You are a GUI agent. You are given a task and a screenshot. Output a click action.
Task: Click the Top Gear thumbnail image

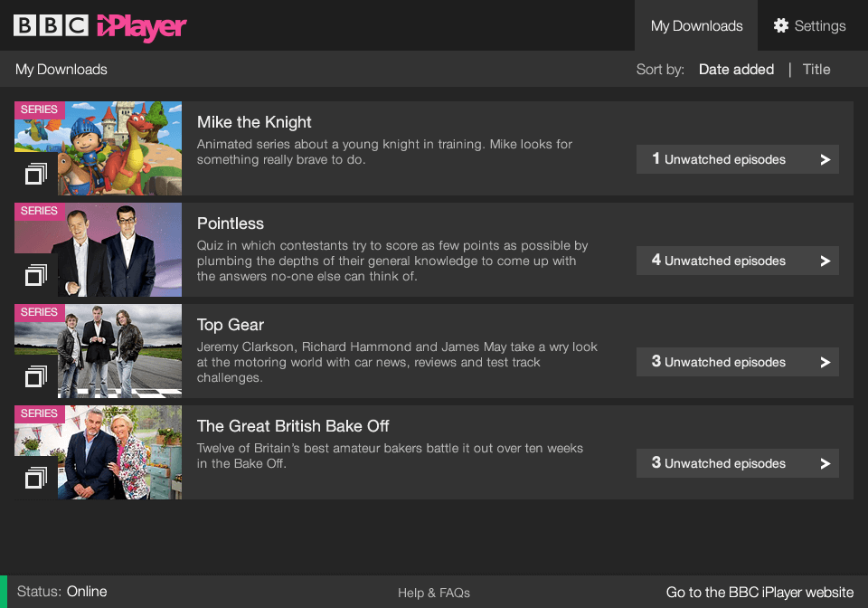click(x=98, y=351)
